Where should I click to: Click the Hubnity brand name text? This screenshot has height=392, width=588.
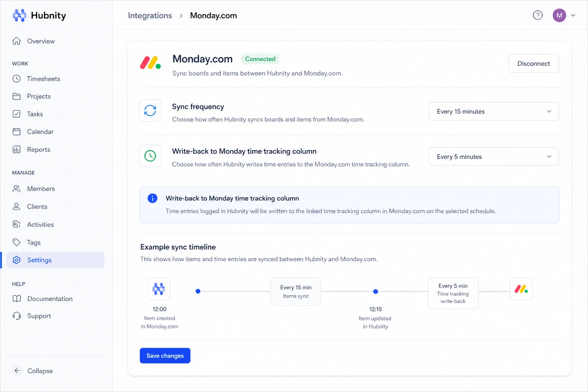coord(49,15)
